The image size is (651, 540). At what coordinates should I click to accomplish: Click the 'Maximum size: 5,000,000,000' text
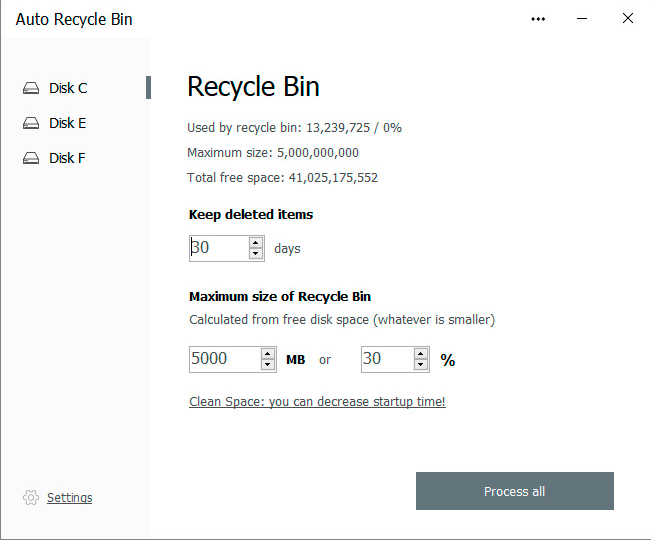273,152
